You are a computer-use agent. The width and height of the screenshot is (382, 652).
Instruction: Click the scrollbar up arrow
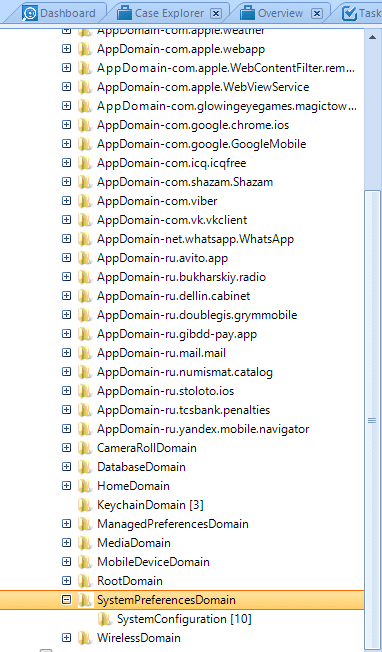pos(372,37)
